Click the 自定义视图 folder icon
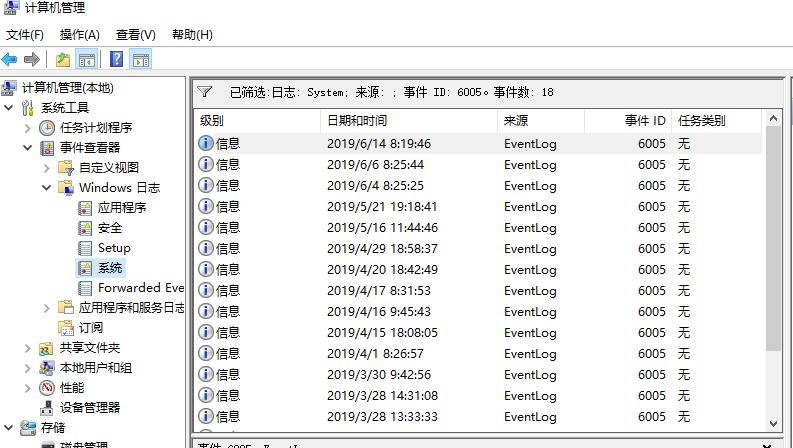 66,167
